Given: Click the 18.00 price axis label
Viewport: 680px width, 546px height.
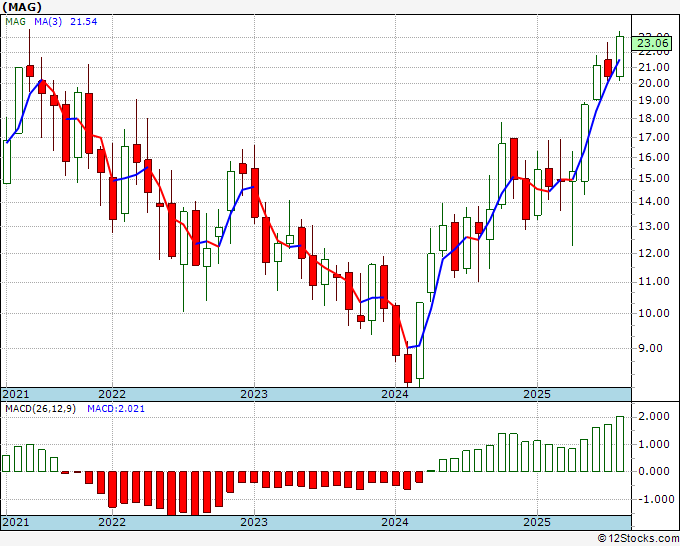Looking at the screenshot, I should (654, 118).
